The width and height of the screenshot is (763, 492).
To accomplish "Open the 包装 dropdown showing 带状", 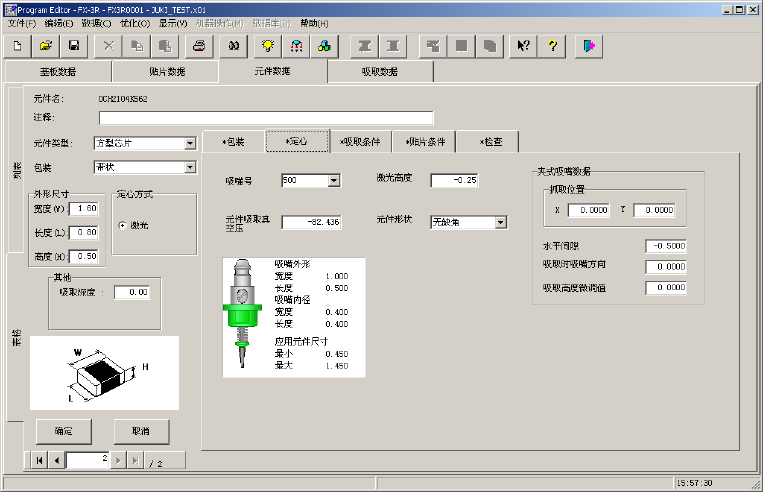I will (190, 167).
